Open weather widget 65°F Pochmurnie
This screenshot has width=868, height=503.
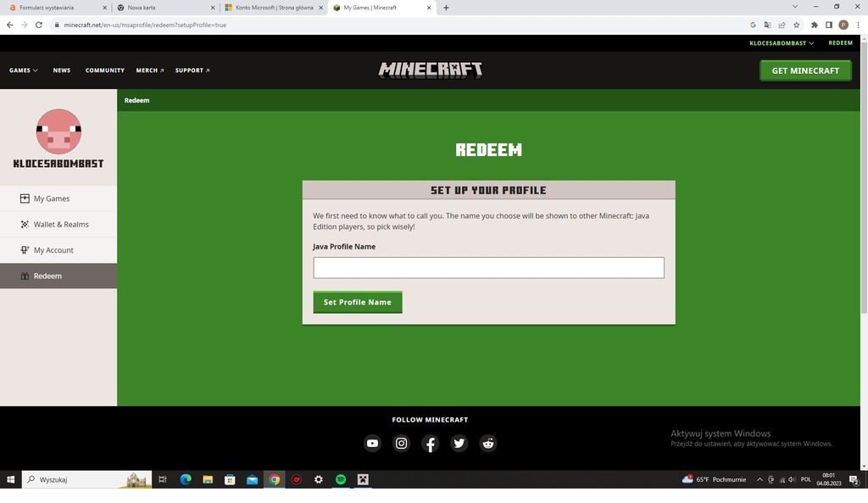tap(714, 479)
